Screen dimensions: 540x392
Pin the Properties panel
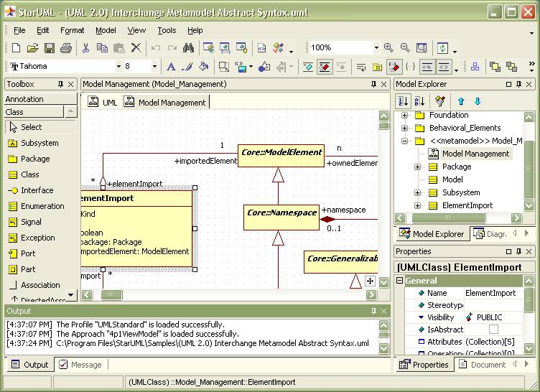[x=518, y=251]
